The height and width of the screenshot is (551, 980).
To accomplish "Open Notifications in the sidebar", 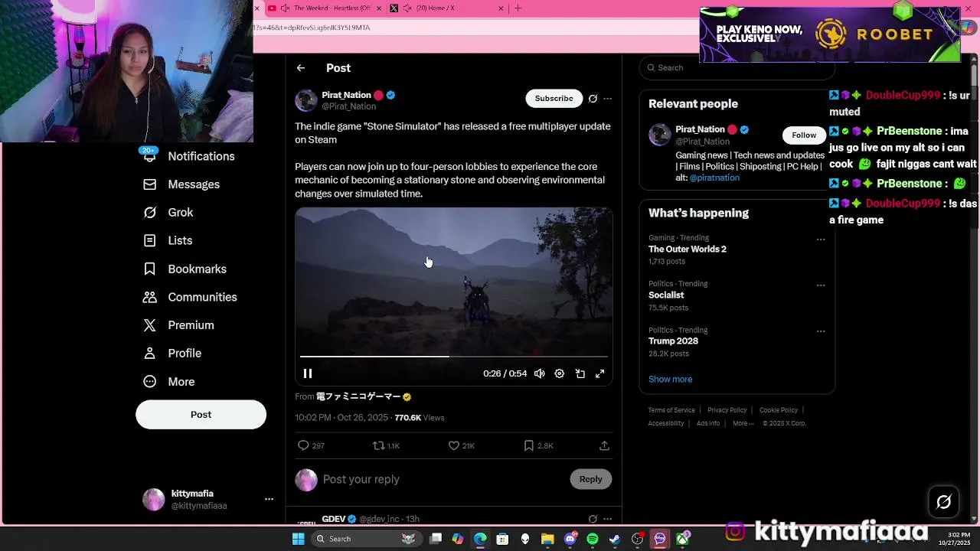I will (x=188, y=156).
